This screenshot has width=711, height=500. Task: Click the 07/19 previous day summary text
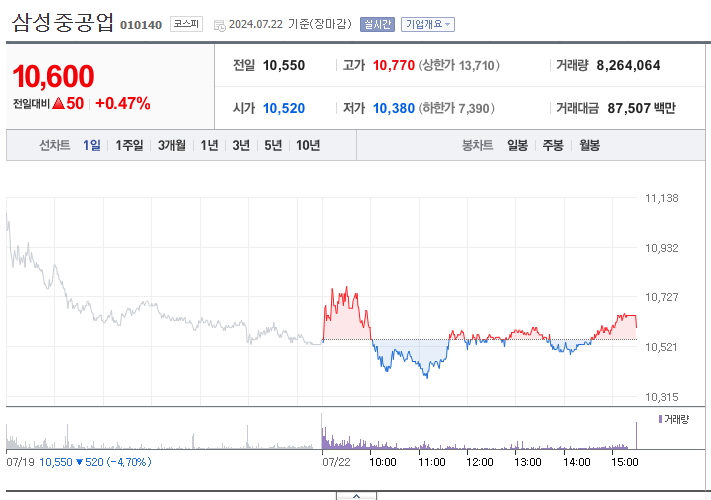point(79,462)
